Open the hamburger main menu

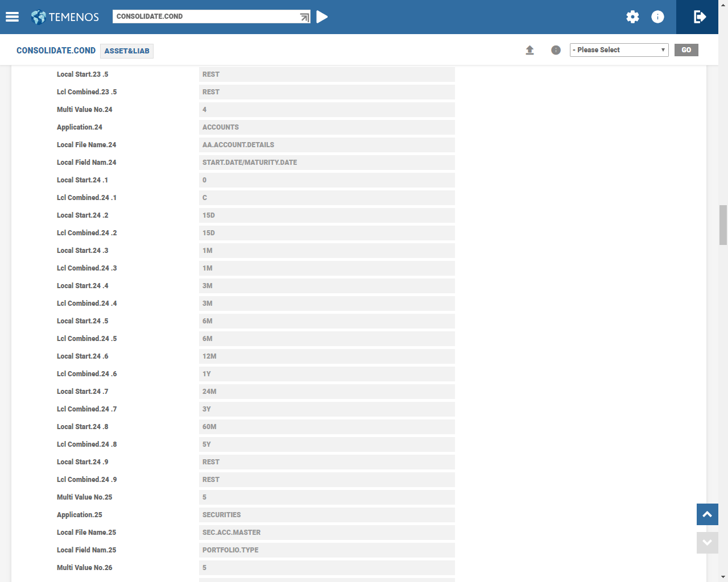tap(12, 17)
